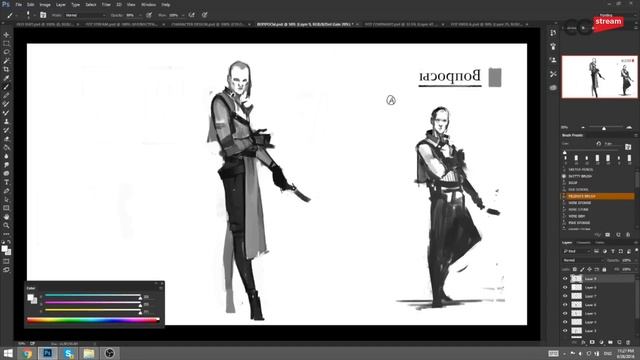Select the Layer 9 row

pyautogui.click(x=598, y=279)
